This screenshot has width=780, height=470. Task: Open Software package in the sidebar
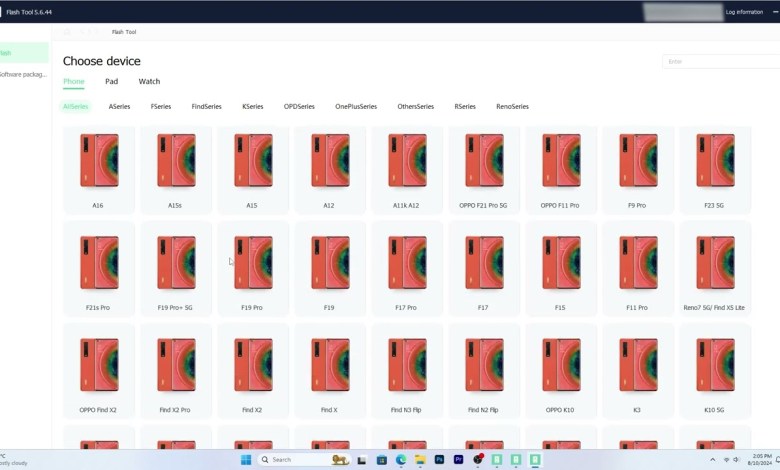(23, 74)
